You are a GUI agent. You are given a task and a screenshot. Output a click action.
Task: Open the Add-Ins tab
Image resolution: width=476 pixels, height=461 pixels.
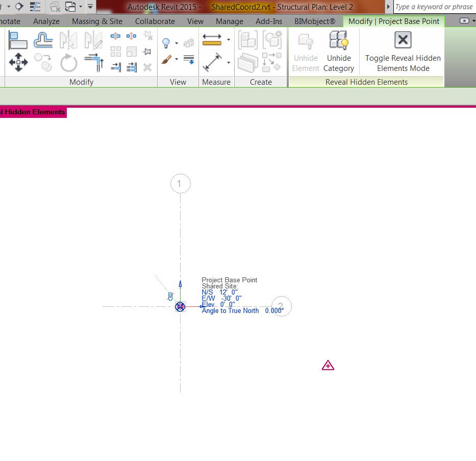(x=269, y=21)
